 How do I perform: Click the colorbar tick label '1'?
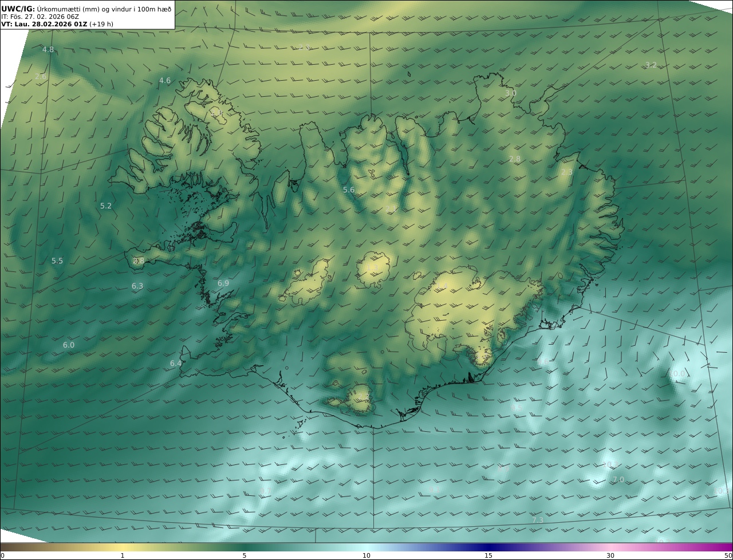[122, 555]
